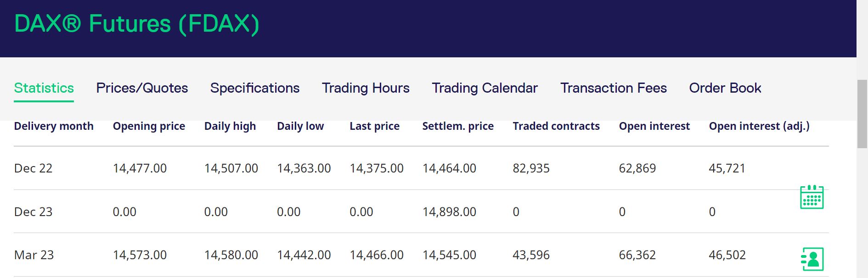
Task: Select the Mar 23 delivery month row
Action: coord(34,255)
